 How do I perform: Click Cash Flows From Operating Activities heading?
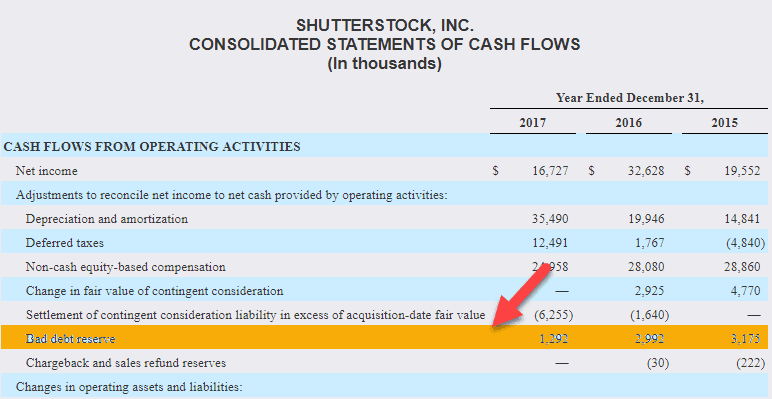click(152, 147)
